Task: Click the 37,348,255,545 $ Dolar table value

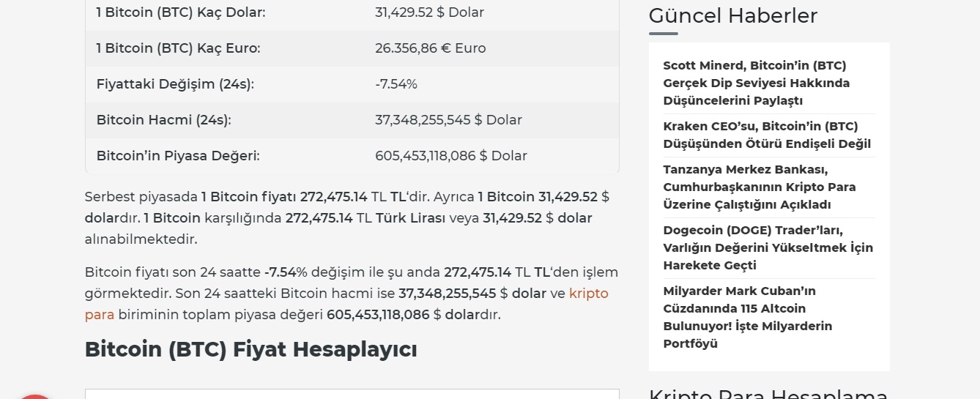Action: pos(449,120)
